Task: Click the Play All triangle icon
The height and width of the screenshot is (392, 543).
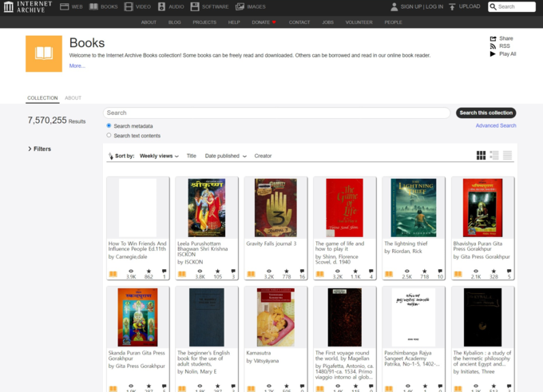Action: [493, 53]
